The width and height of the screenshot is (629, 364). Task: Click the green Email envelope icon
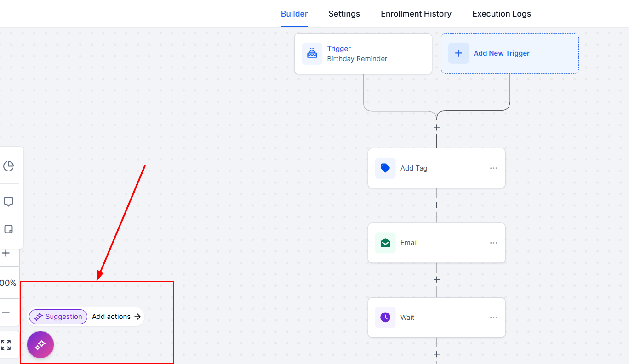[385, 243]
